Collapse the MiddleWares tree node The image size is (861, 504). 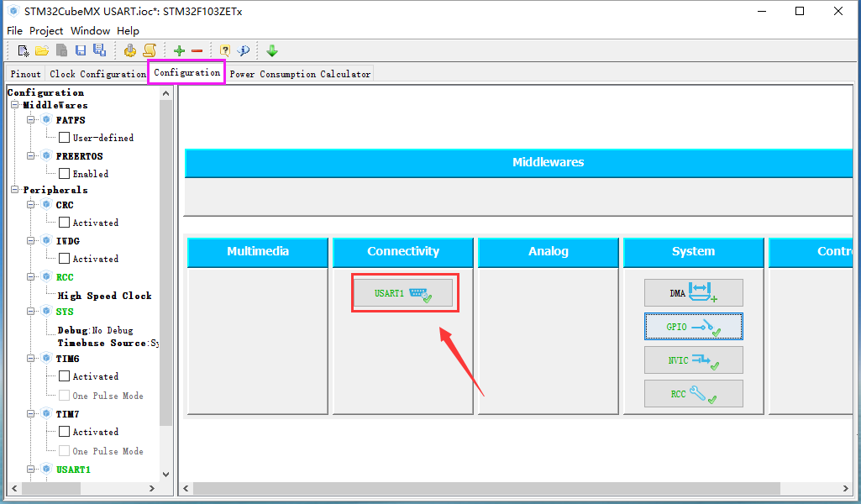click(x=15, y=104)
